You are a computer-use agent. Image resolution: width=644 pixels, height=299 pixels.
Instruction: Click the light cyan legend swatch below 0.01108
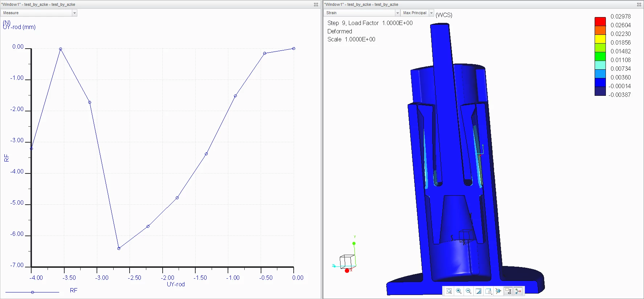600,65
